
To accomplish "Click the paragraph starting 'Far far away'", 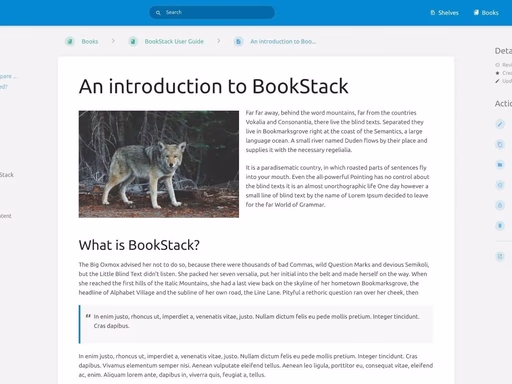I will tap(337, 131).
